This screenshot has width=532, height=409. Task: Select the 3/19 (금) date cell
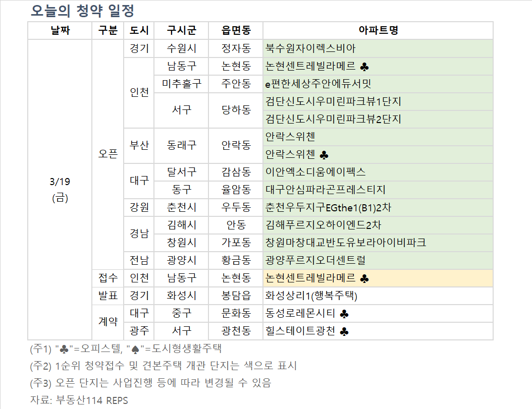(x=60, y=189)
